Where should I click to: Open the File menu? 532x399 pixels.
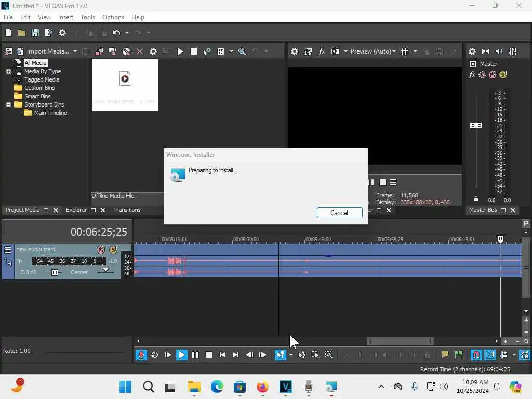pos(8,17)
